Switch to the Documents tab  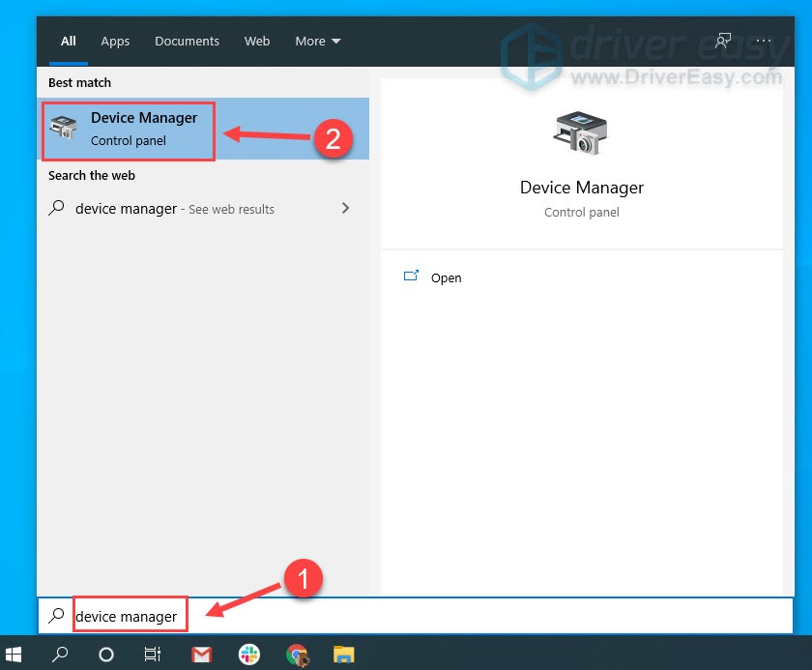[x=187, y=41]
